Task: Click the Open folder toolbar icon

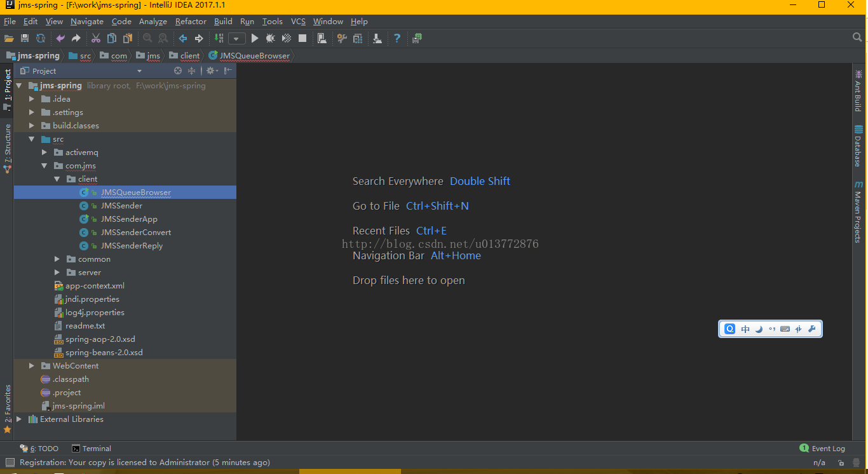Action: tap(9, 38)
